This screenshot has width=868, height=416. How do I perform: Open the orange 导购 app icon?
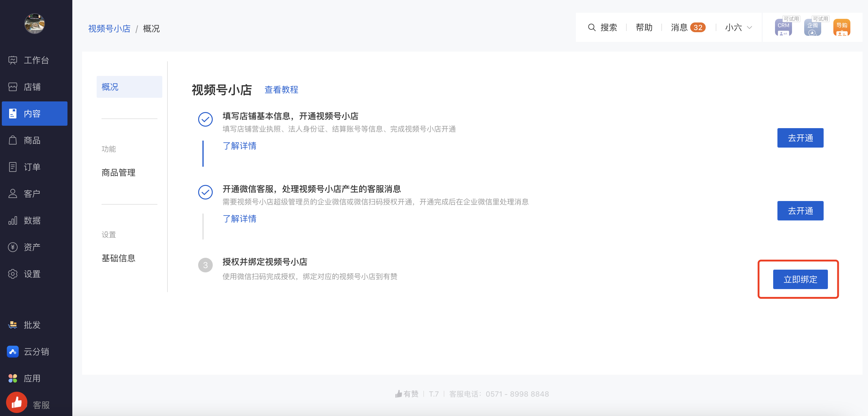tap(842, 27)
